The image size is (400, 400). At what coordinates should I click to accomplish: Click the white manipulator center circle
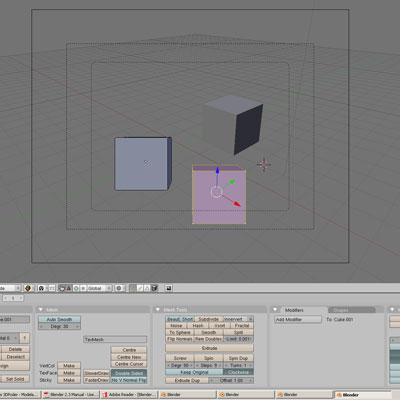tap(217, 192)
